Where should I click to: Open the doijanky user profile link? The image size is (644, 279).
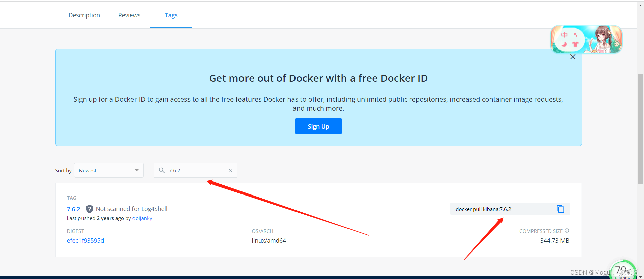click(142, 218)
